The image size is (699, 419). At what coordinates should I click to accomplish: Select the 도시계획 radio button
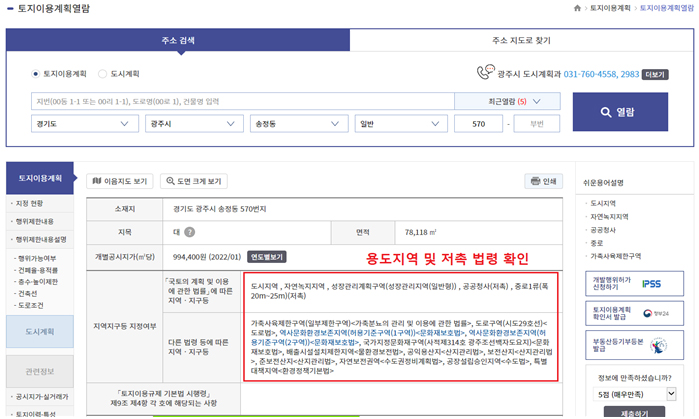(103, 74)
